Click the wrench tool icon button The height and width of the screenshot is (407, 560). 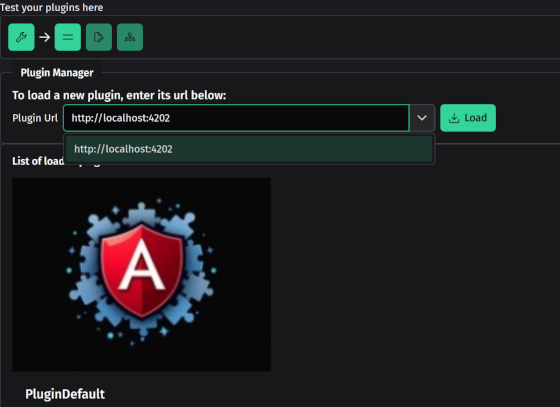pyautogui.click(x=21, y=37)
